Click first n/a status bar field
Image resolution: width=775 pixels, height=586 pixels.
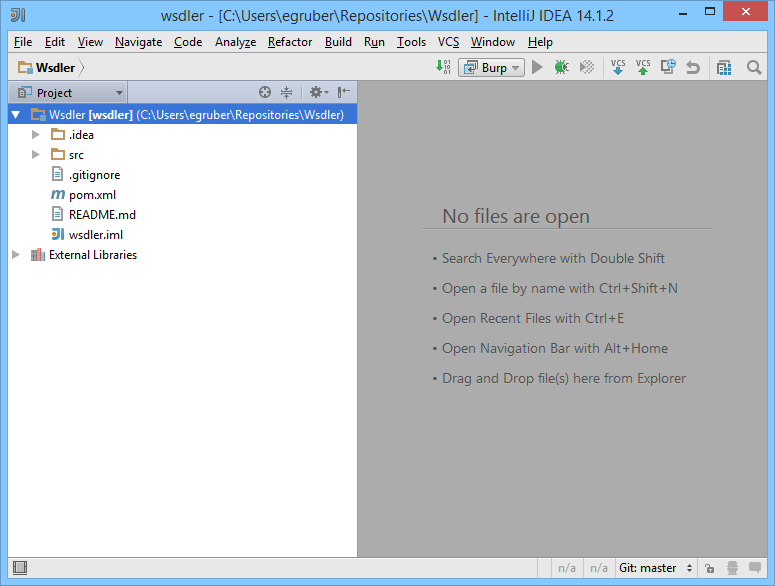click(x=566, y=568)
